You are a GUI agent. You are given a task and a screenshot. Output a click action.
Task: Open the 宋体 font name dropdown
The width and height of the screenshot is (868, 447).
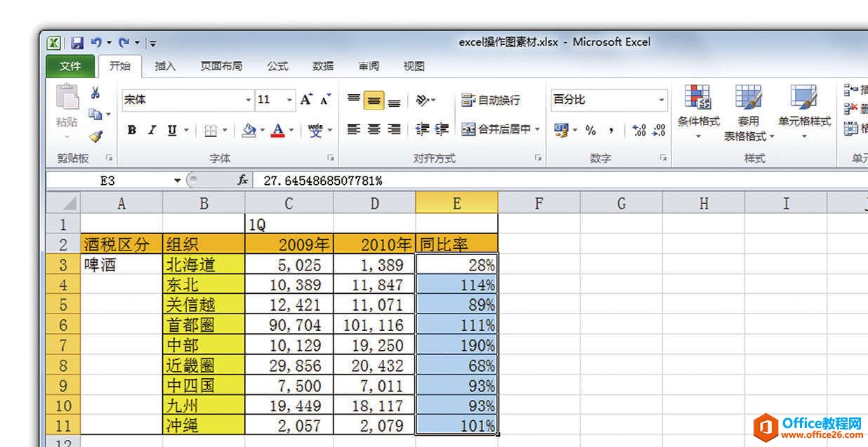pos(248,100)
